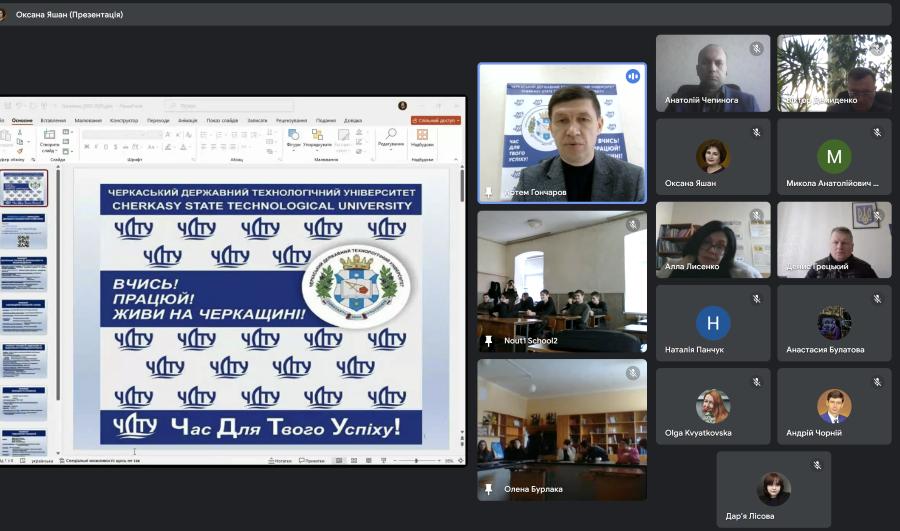Select the Дар'я Лісова participant tile

pos(774,490)
